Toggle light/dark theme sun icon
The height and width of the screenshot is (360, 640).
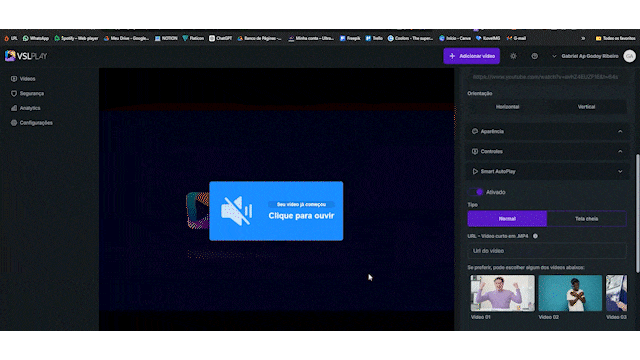513,56
